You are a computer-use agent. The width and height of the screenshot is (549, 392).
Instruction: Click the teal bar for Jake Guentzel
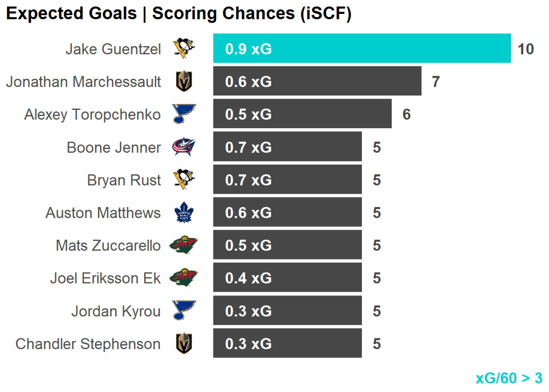(x=362, y=49)
